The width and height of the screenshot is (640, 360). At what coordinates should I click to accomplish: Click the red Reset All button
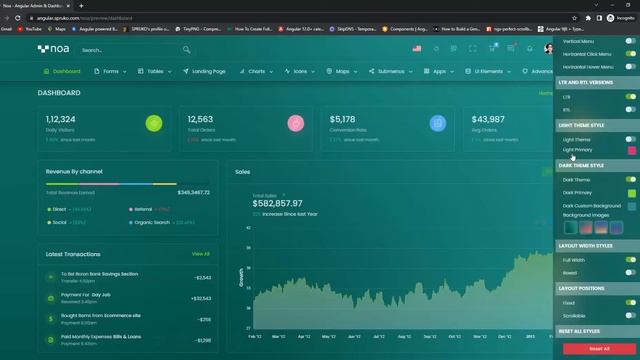tap(599, 349)
